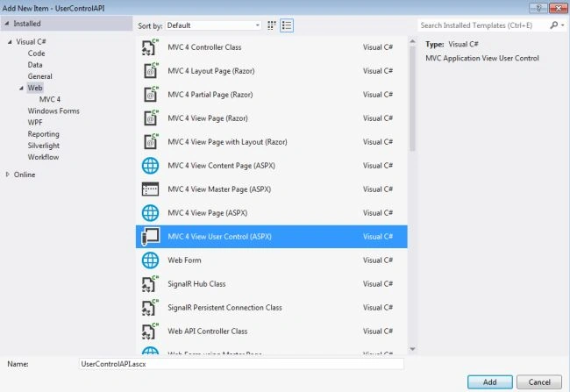Click the Cancel button
The height and width of the screenshot is (392, 570).
tap(539, 382)
